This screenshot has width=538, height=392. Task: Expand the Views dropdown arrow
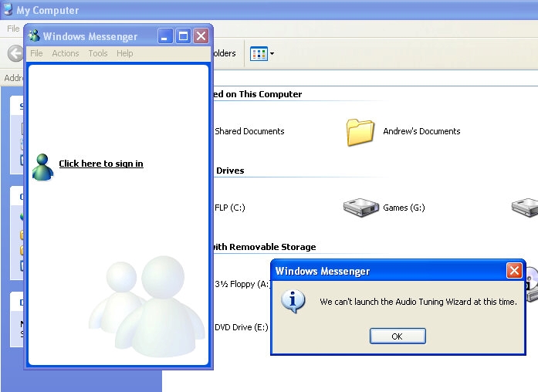pos(272,54)
